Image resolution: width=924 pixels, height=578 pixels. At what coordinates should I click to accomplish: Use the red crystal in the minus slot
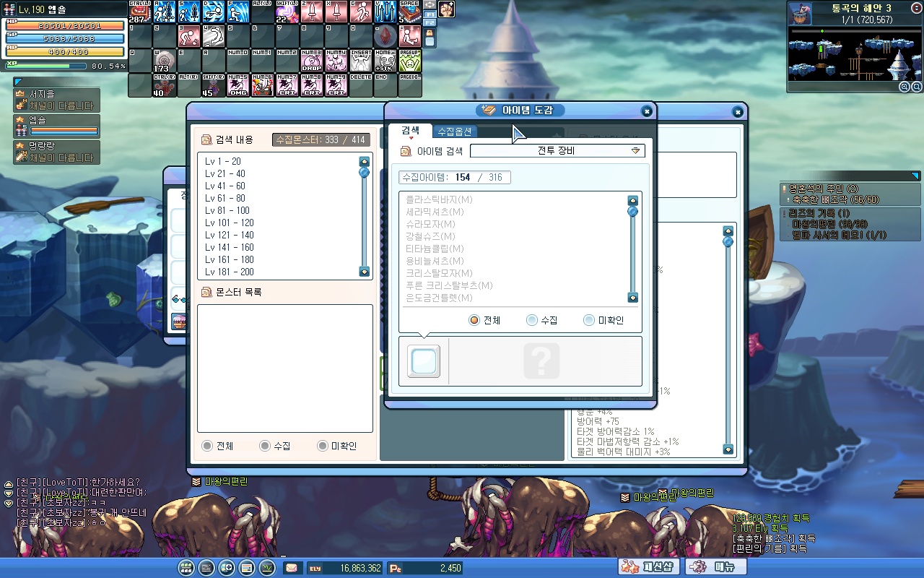click(x=385, y=37)
